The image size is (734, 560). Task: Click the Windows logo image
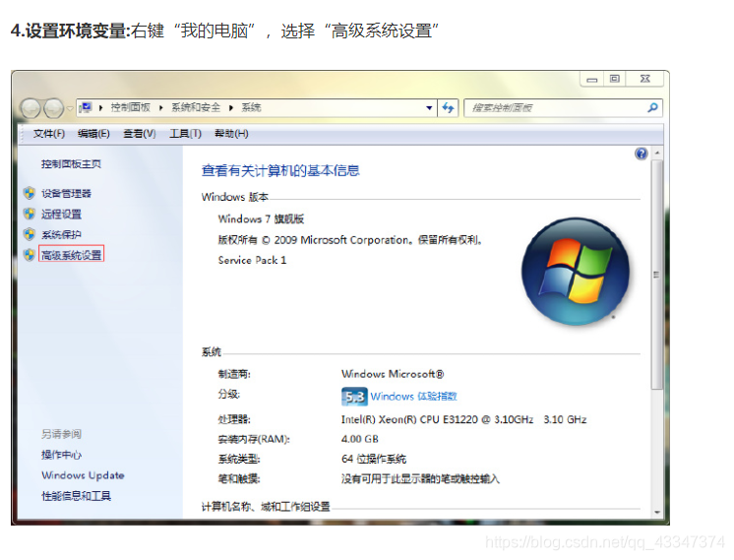point(576,271)
